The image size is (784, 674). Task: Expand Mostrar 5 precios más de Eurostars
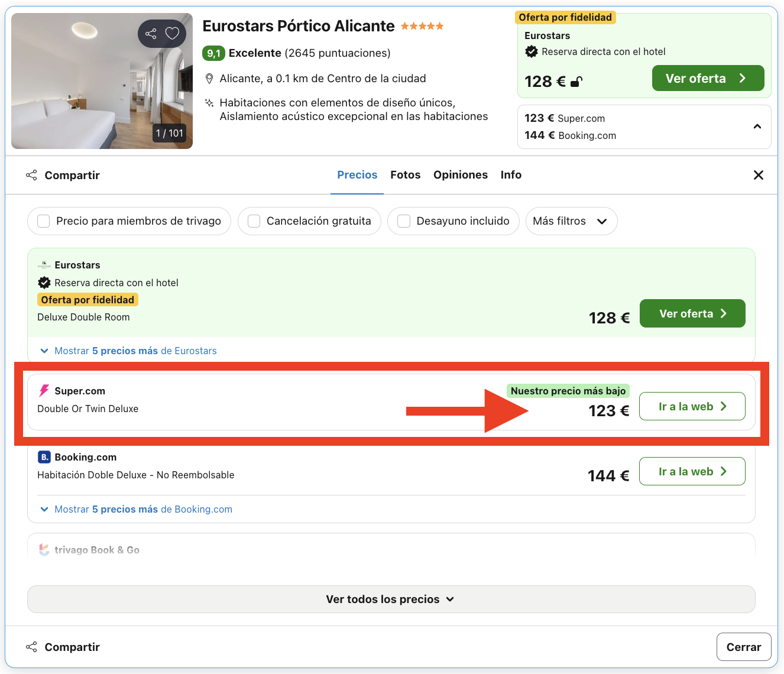[127, 351]
